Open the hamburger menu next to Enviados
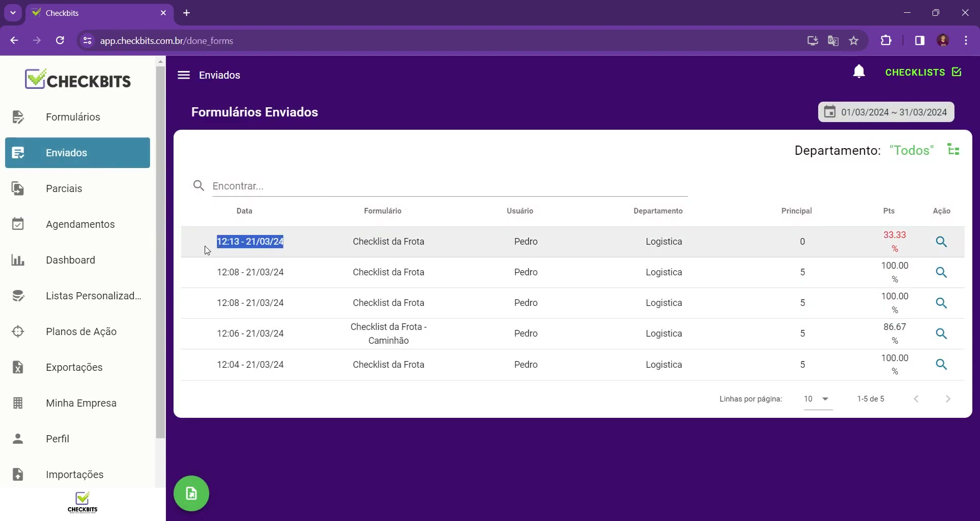 pyautogui.click(x=184, y=75)
